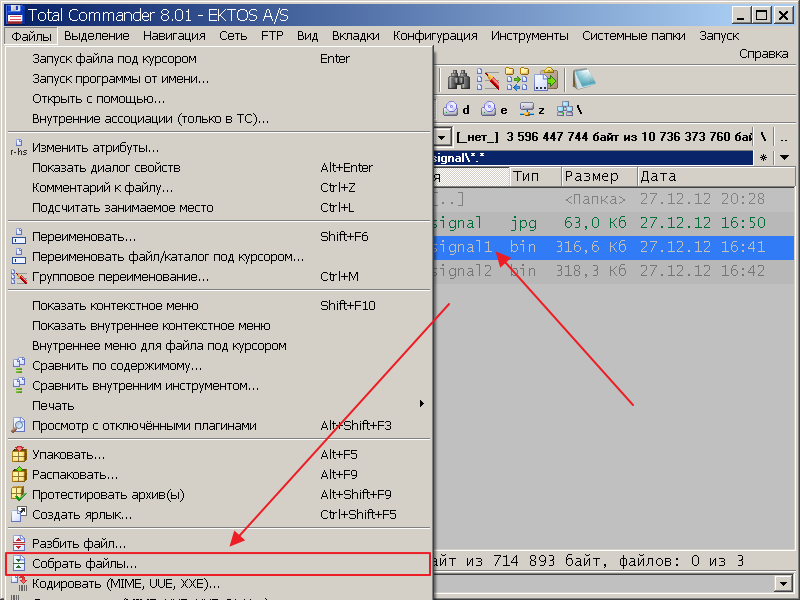Open favorites asterisk button near path
The height and width of the screenshot is (600, 800).
click(763, 157)
